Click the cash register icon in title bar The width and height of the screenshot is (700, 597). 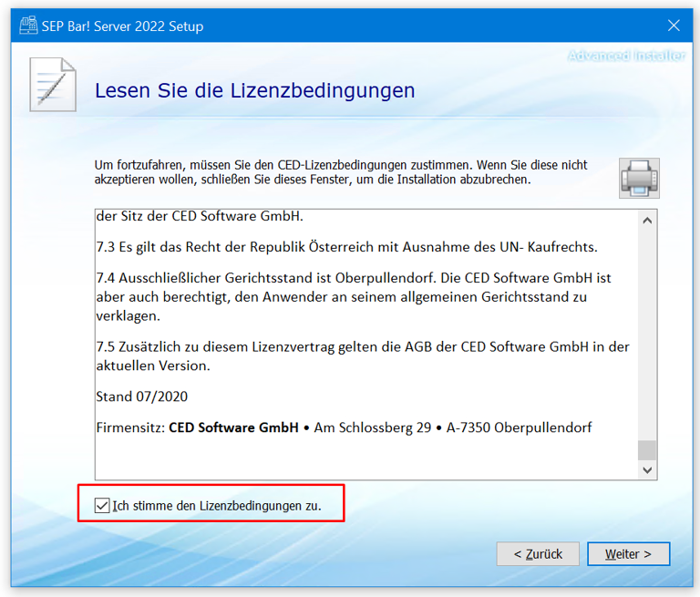[x=28, y=26]
